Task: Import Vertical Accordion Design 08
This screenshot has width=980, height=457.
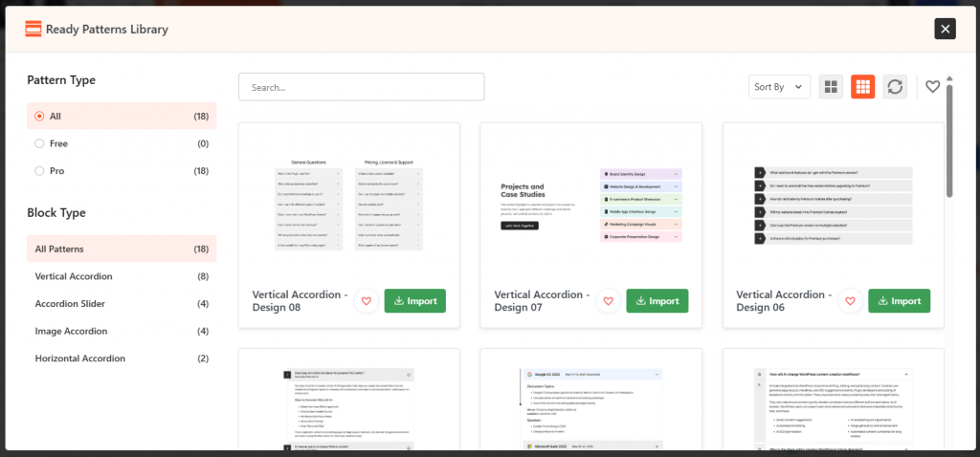Action: pos(414,301)
